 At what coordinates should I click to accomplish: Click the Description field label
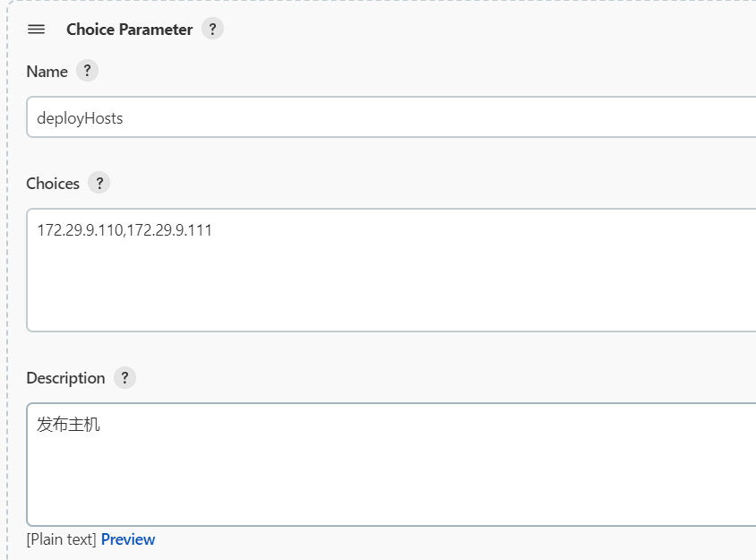pyautogui.click(x=65, y=378)
